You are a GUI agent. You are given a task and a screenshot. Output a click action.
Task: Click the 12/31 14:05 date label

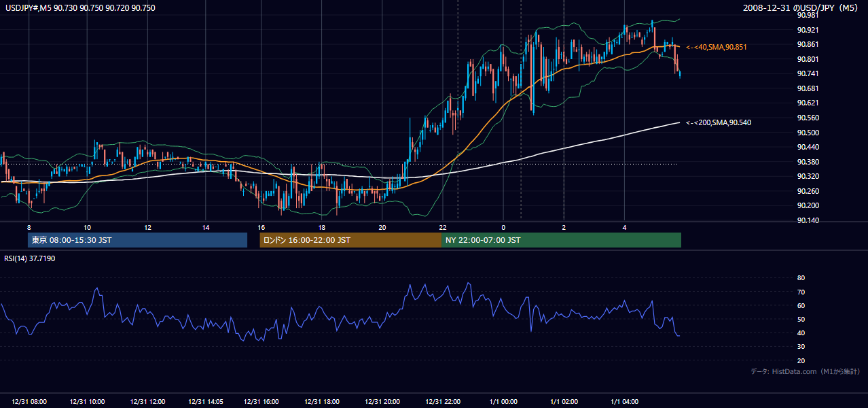click(206, 402)
